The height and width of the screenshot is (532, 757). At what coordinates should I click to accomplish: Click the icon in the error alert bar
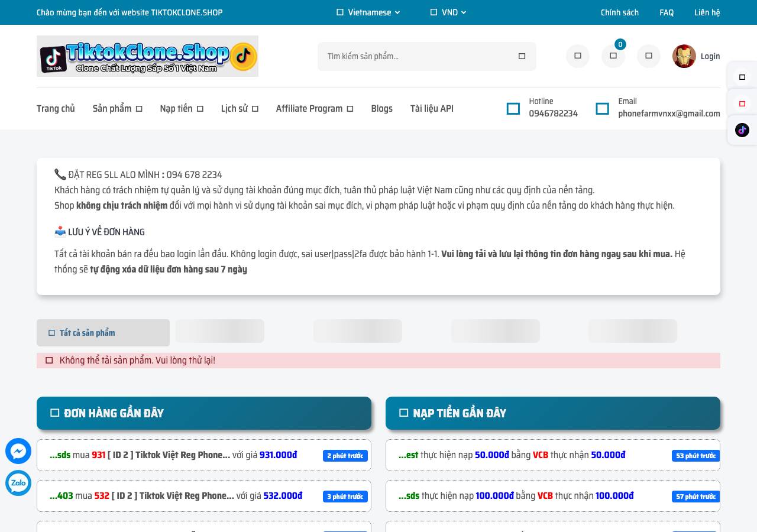pyautogui.click(x=49, y=361)
